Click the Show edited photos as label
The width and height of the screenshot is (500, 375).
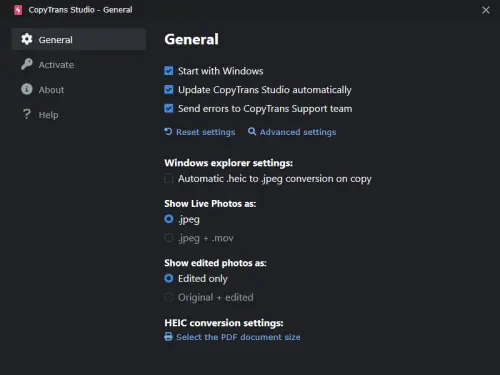[x=215, y=263]
